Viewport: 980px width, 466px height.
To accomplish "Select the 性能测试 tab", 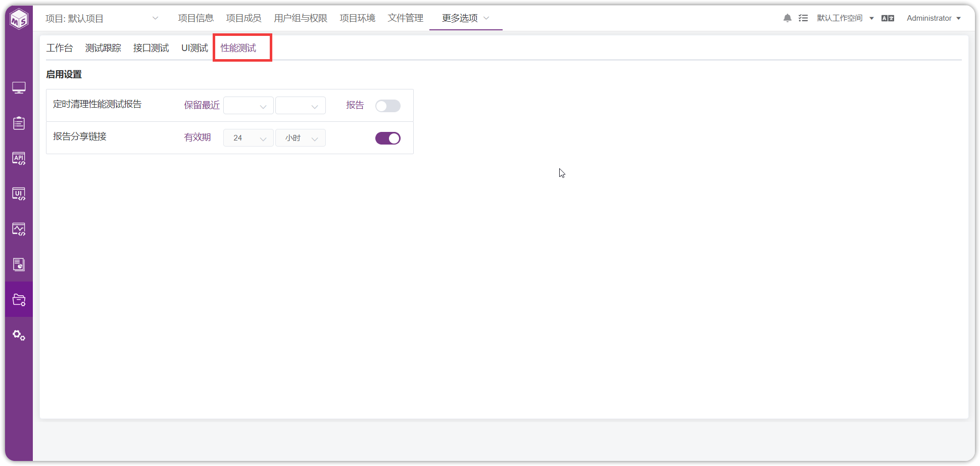I will pos(238,48).
